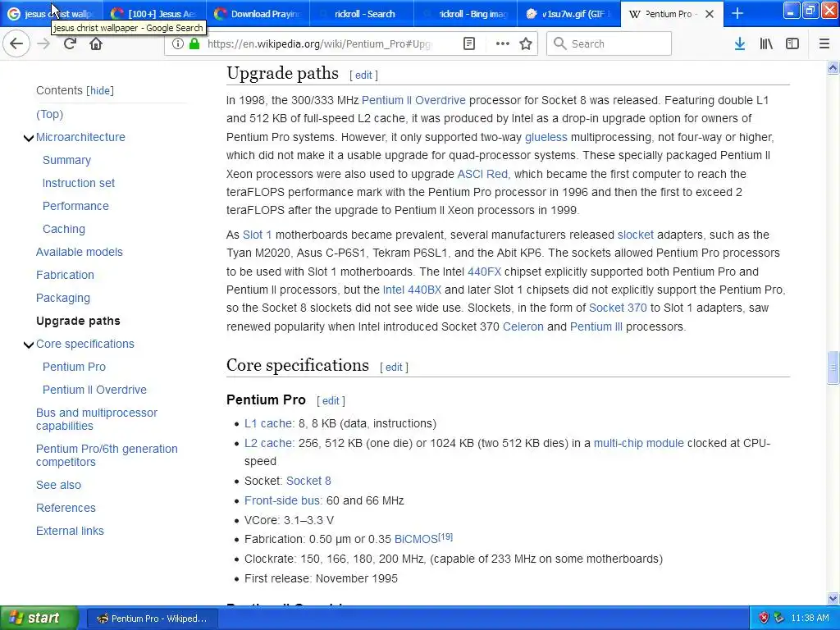Switch to jesus christ wallpaper Google tab
The image size is (840, 630).
point(51,14)
